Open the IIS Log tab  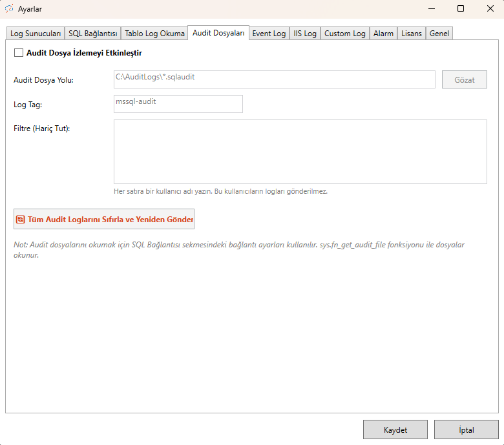(305, 34)
